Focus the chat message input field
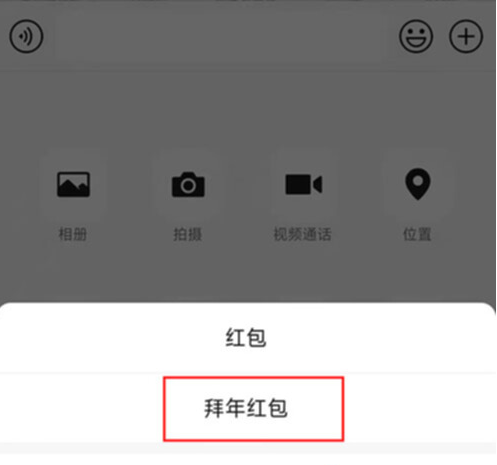The height and width of the screenshot is (465, 497). tap(221, 36)
